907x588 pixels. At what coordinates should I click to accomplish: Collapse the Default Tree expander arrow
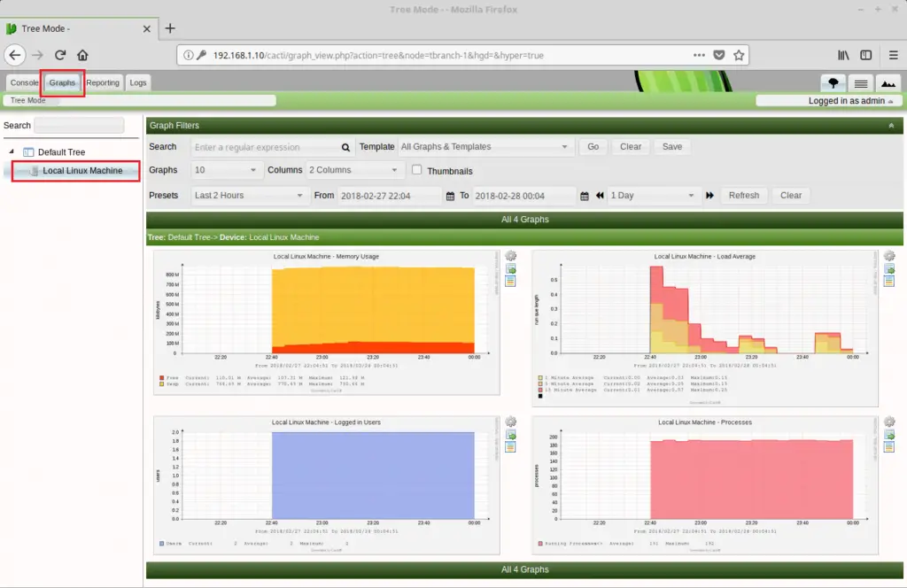pos(12,151)
